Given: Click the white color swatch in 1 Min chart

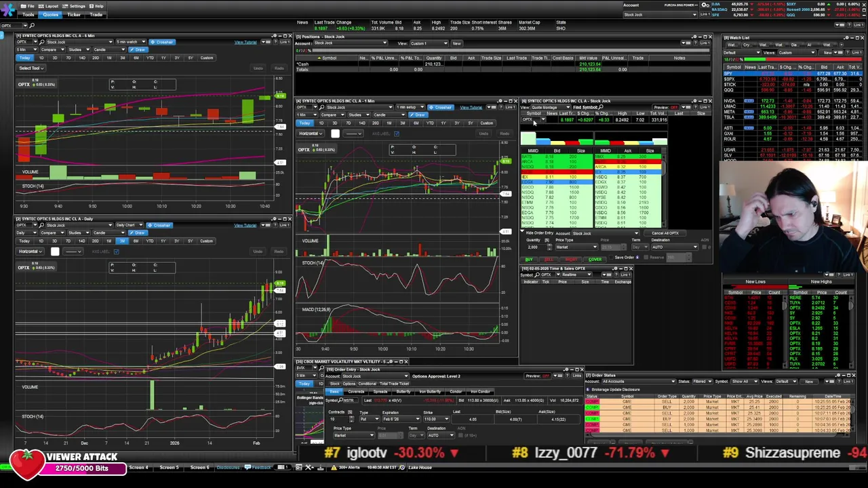Looking at the screenshot, I should point(335,134).
